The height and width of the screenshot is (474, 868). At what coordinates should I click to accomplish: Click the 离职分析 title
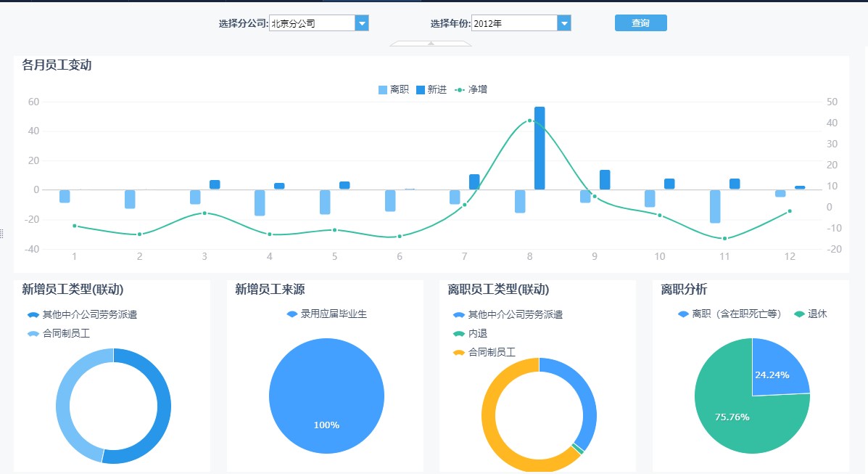pyautogui.click(x=684, y=290)
